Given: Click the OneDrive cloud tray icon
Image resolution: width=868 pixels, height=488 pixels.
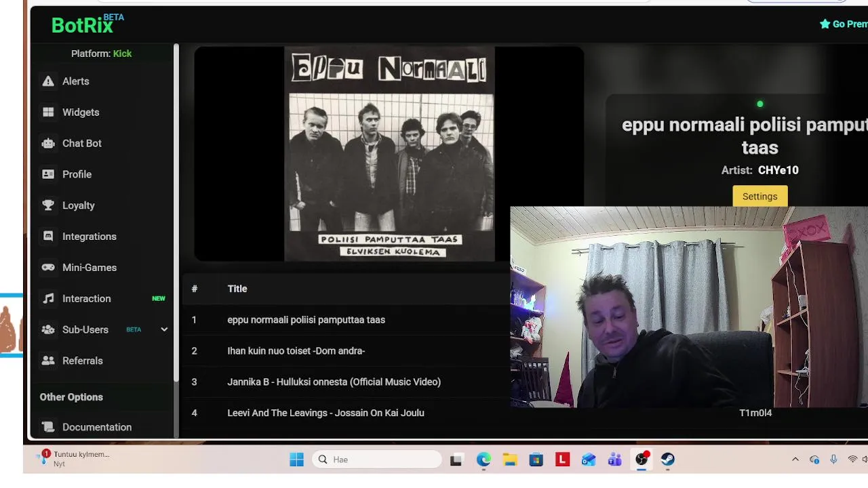Looking at the screenshot, I should point(814,460).
